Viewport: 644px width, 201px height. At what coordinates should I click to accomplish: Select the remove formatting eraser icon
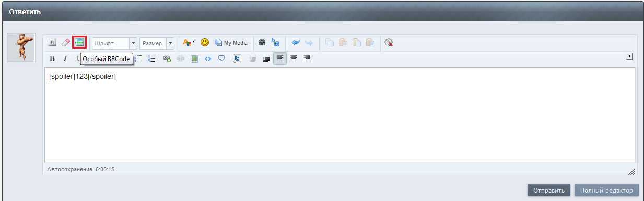66,43
